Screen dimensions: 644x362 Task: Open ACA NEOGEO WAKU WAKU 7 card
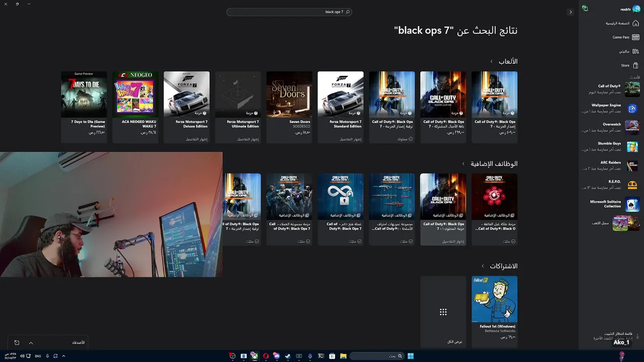tap(135, 107)
